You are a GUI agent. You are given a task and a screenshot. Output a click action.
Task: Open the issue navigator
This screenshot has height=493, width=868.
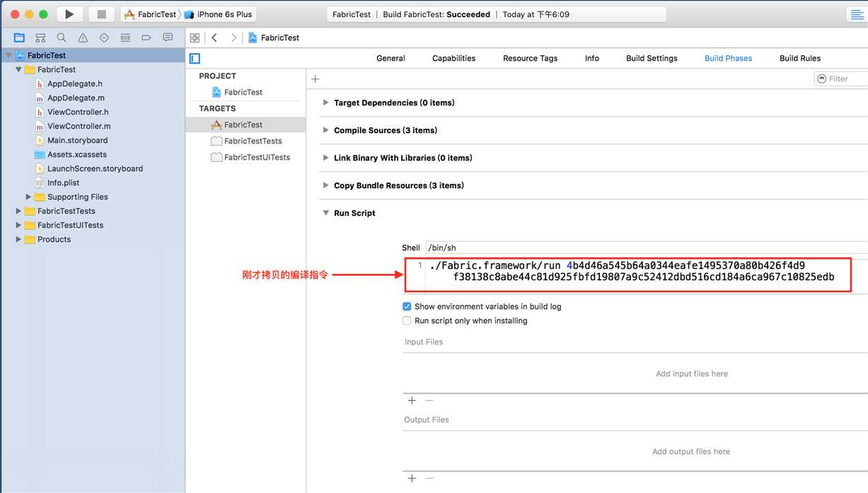point(83,37)
